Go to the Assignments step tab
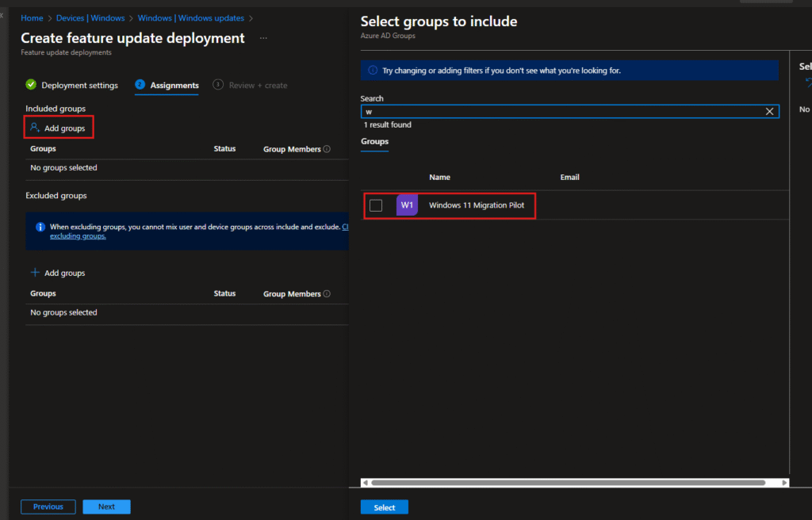This screenshot has width=812, height=520. click(x=174, y=86)
